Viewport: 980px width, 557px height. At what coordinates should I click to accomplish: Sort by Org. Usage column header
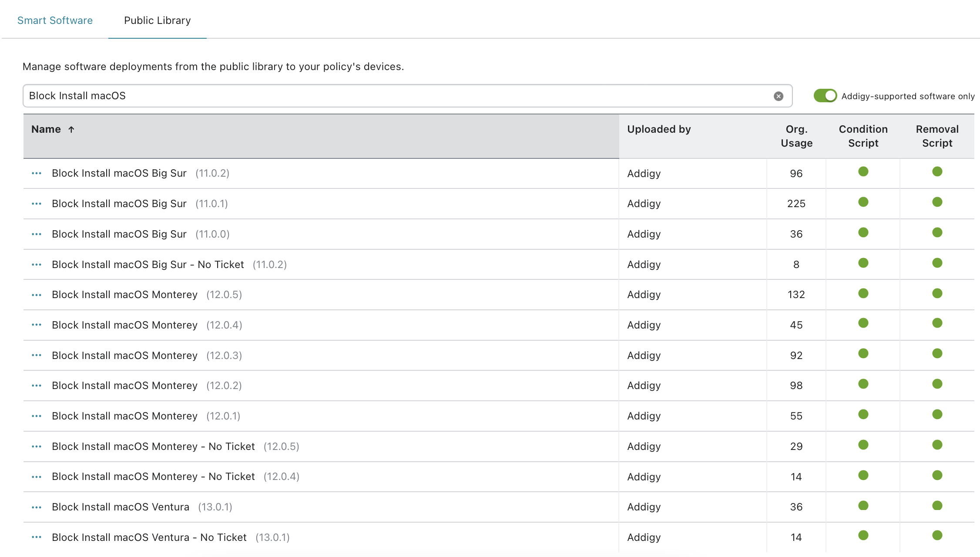tap(796, 136)
